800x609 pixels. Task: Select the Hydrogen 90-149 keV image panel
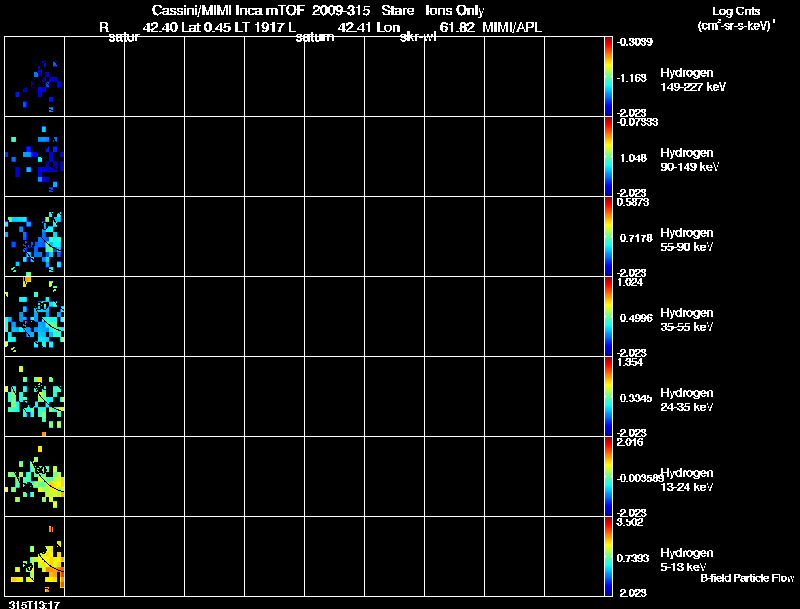tap(35, 157)
